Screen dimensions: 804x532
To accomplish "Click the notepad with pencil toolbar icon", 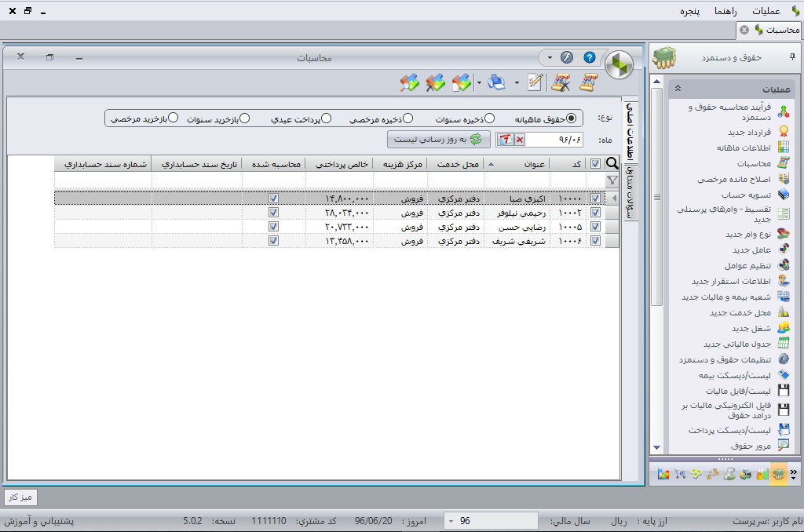I will tap(535, 82).
